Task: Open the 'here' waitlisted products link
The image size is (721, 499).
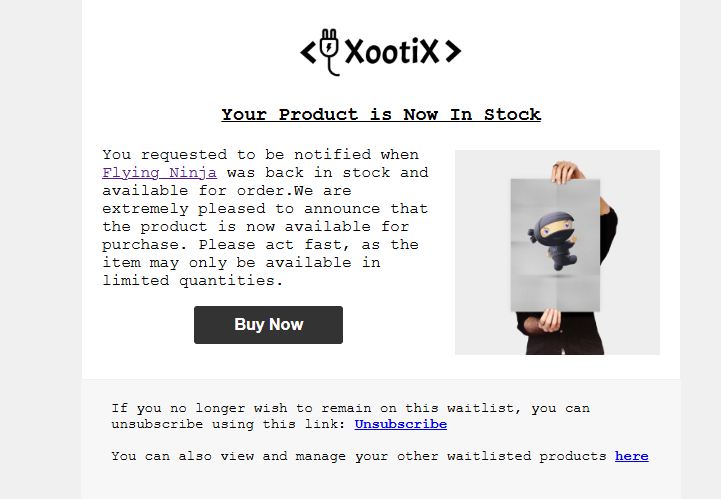Action: click(631, 456)
